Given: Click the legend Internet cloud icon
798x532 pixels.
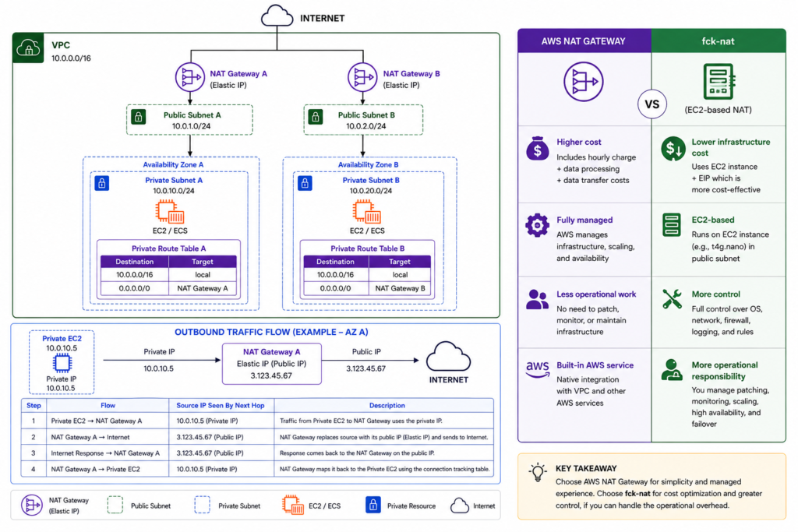Looking at the screenshot, I should (x=460, y=506).
